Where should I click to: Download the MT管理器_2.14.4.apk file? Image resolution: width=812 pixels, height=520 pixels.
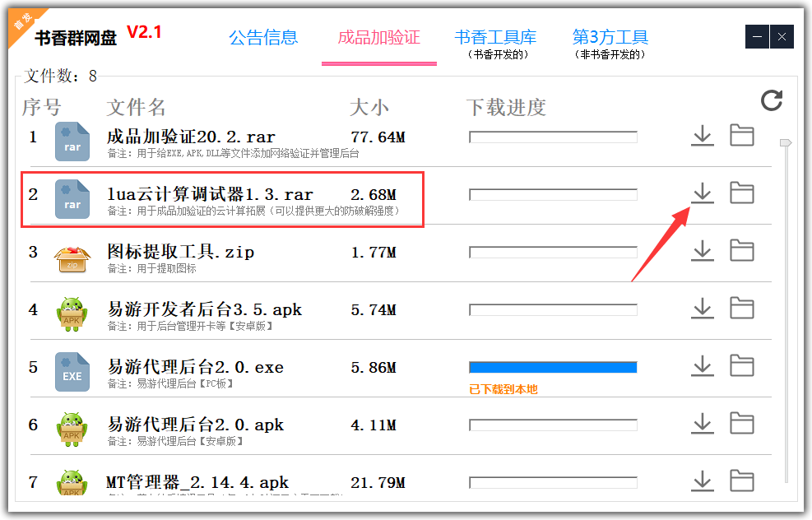[x=702, y=481]
